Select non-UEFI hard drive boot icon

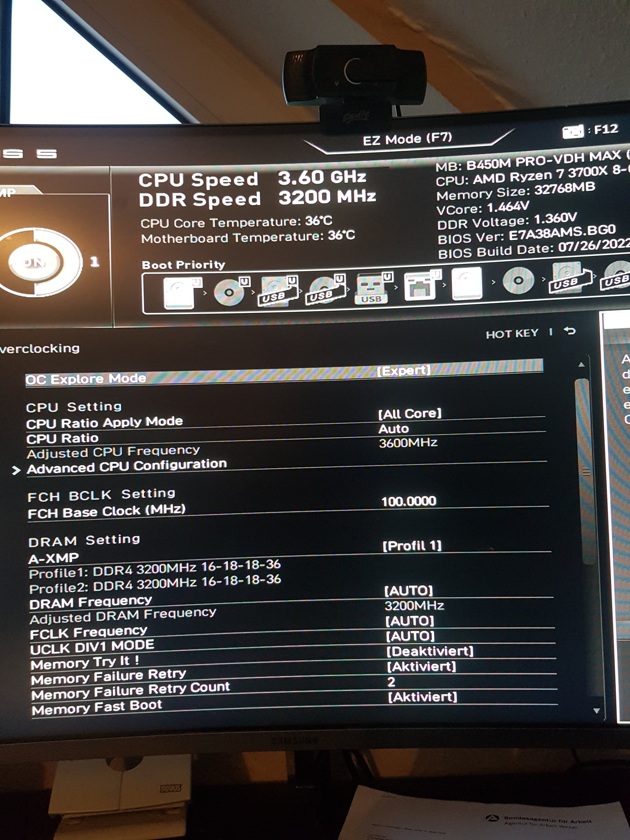pos(467,283)
